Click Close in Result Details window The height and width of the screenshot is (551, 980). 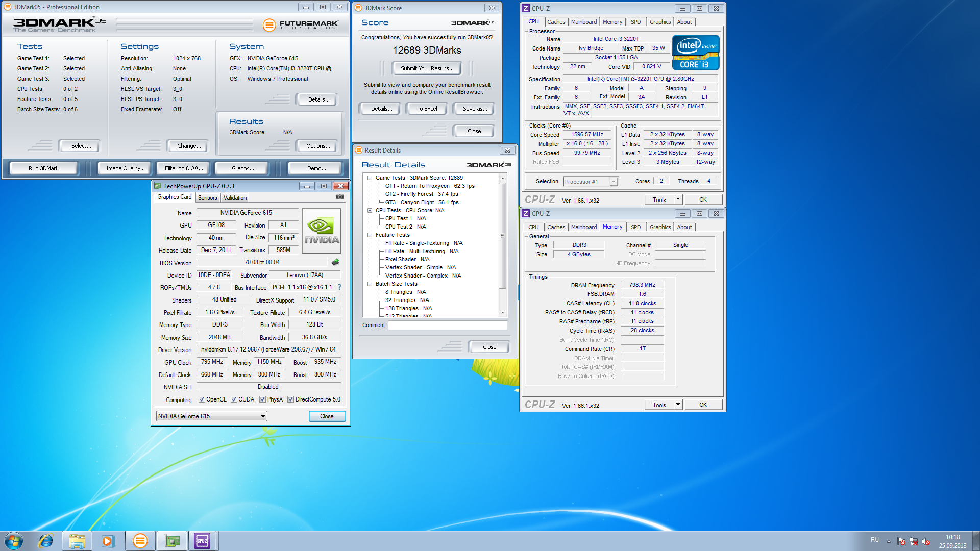(489, 347)
